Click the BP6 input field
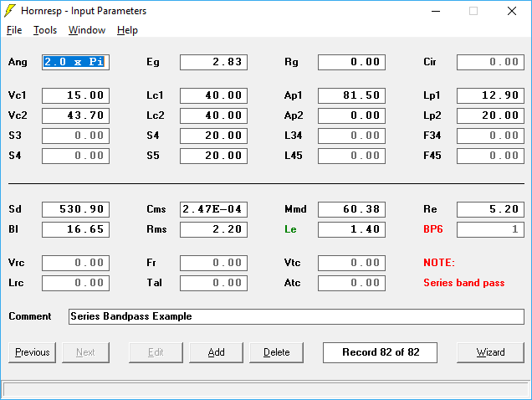Image resolution: width=532 pixels, height=400 pixels. click(491, 229)
